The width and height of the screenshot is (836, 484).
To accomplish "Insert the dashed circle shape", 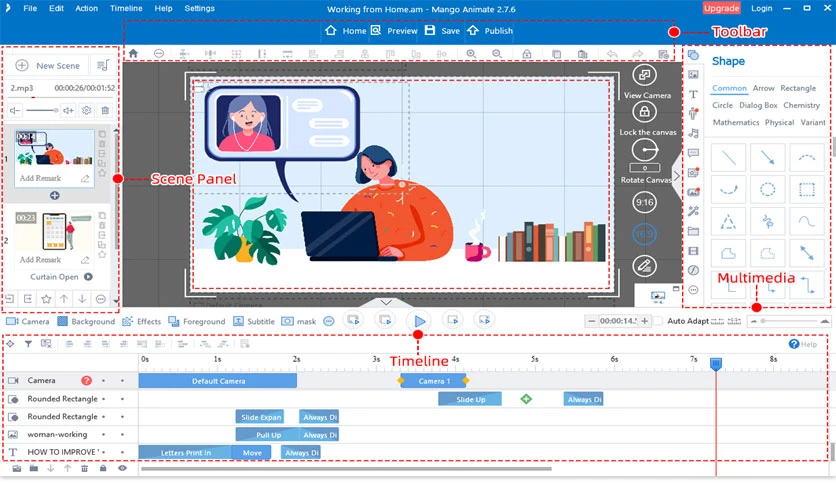I will 768,189.
